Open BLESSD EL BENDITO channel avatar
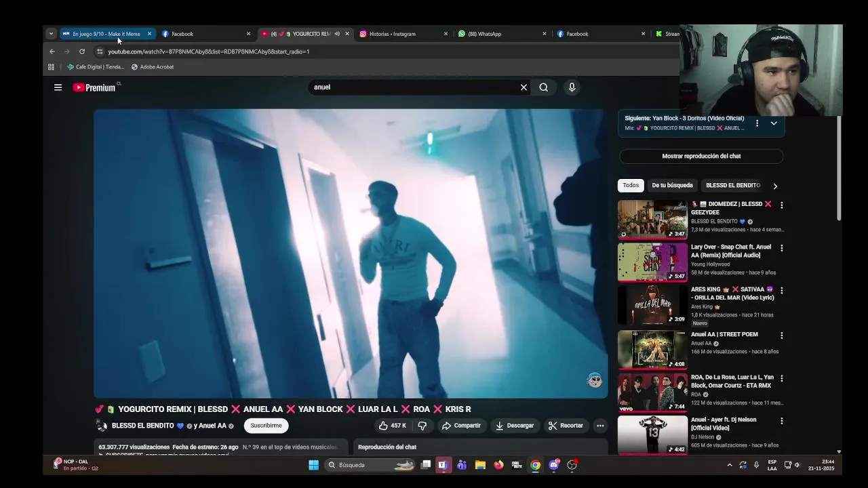 pos(102,426)
